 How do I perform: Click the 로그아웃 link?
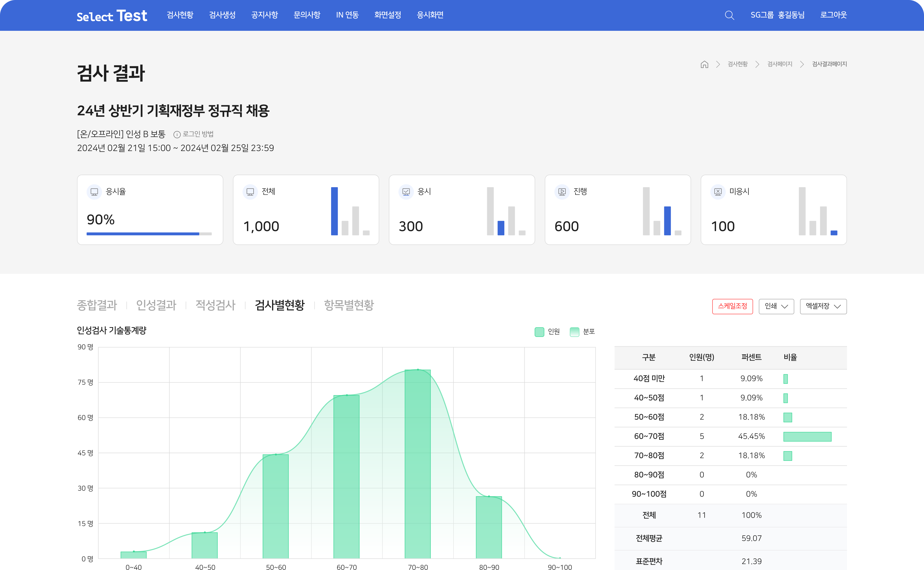(834, 15)
